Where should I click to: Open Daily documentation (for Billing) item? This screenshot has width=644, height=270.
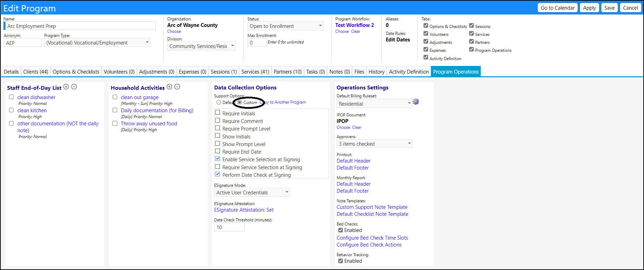click(157, 110)
